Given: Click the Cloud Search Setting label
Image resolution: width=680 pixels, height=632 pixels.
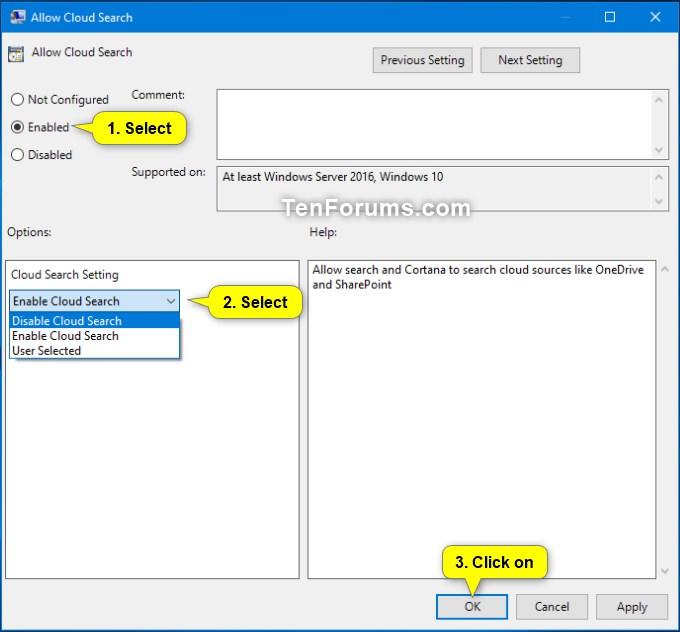Looking at the screenshot, I should click(65, 275).
